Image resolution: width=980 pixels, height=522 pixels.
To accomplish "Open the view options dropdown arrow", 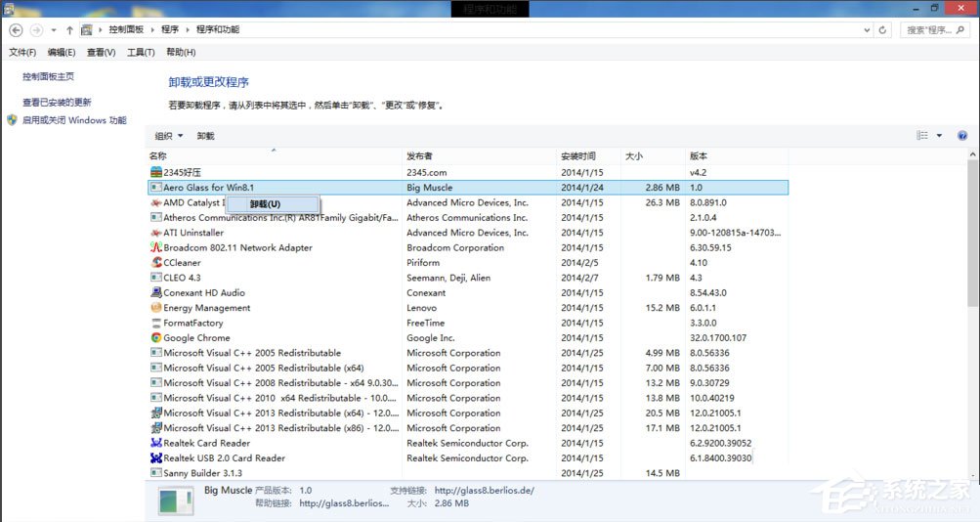I will click(939, 136).
